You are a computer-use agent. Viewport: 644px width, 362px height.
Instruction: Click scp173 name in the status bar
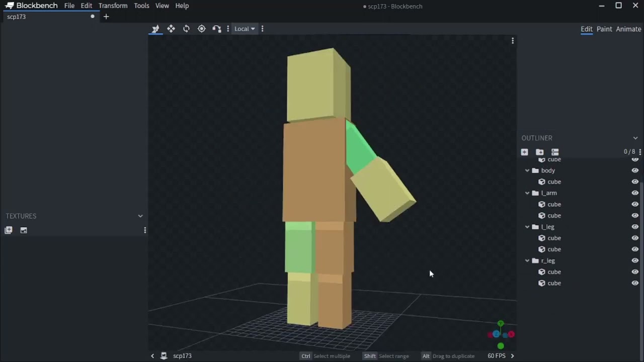pos(182,356)
